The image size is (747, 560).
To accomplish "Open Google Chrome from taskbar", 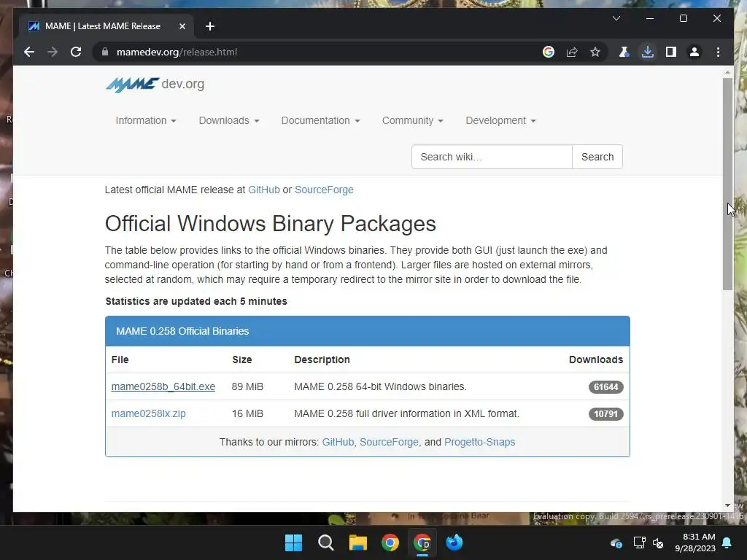I will (390, 542).
